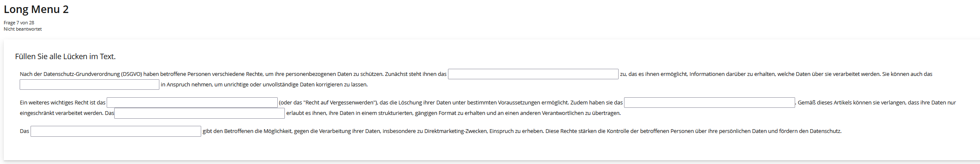This screenshot has height=164, width=980.
Task: Click the gap following 'Zudem haben sie das'
Action: click(x=709, y=103)
